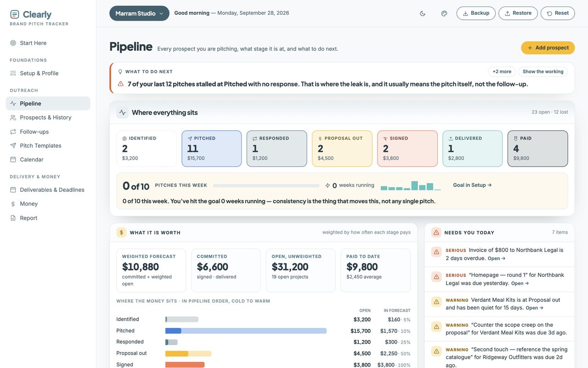Click the Add prospect button
This screenshot has width=588, height=368.
coord(548,48)
